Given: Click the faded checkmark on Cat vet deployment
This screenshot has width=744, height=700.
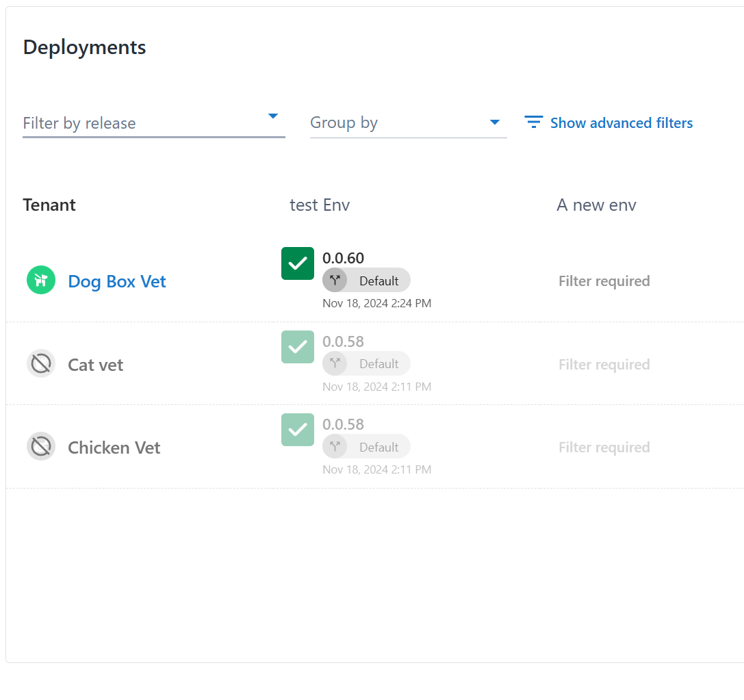Looking at the screenshot, I should point(297,347).
